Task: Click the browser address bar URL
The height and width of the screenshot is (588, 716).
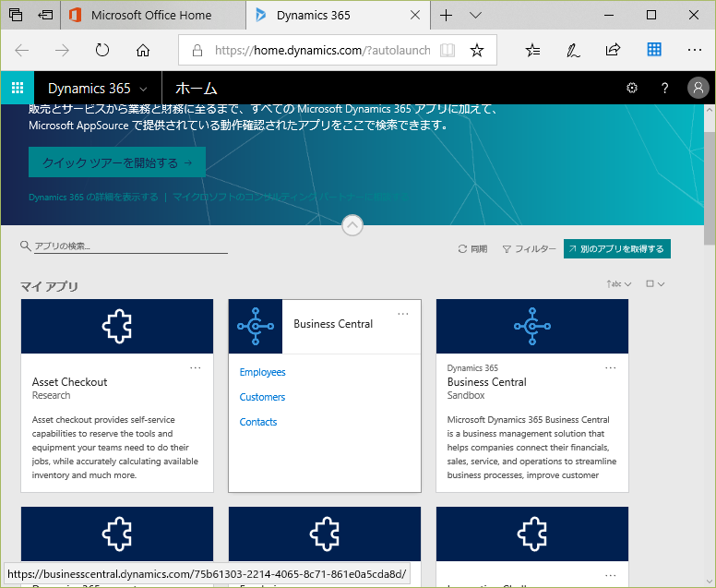Action: [x=322, y=50]
